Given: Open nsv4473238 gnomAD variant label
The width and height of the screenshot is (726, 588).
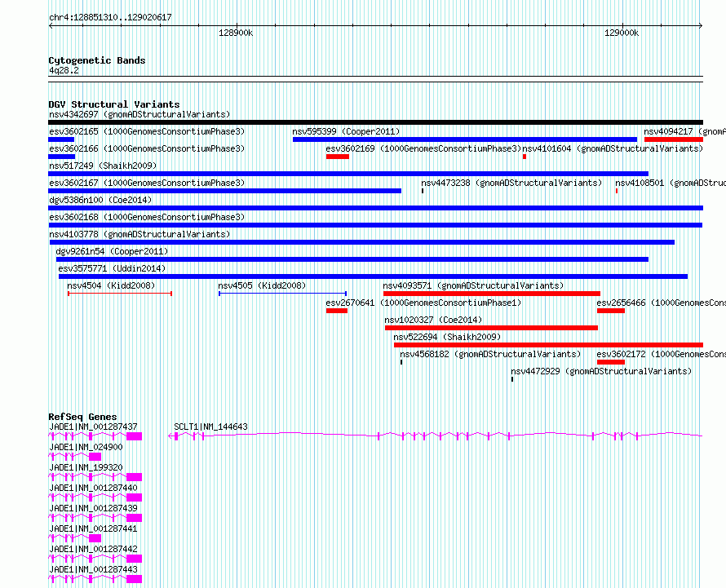Looking at the screenshot, I should [x=511, y=183].
